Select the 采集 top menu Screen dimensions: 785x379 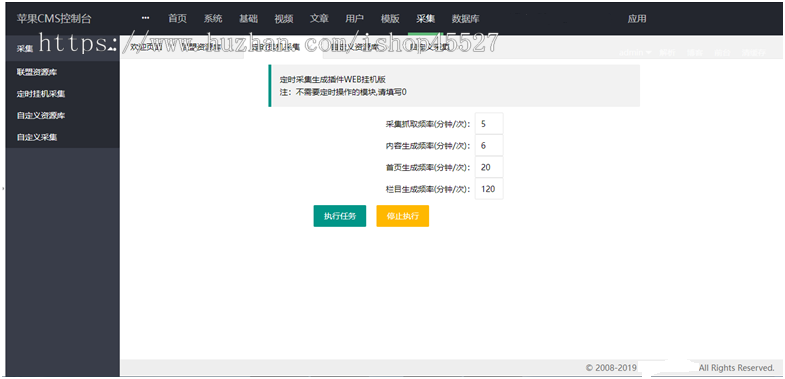pos(426,19)
